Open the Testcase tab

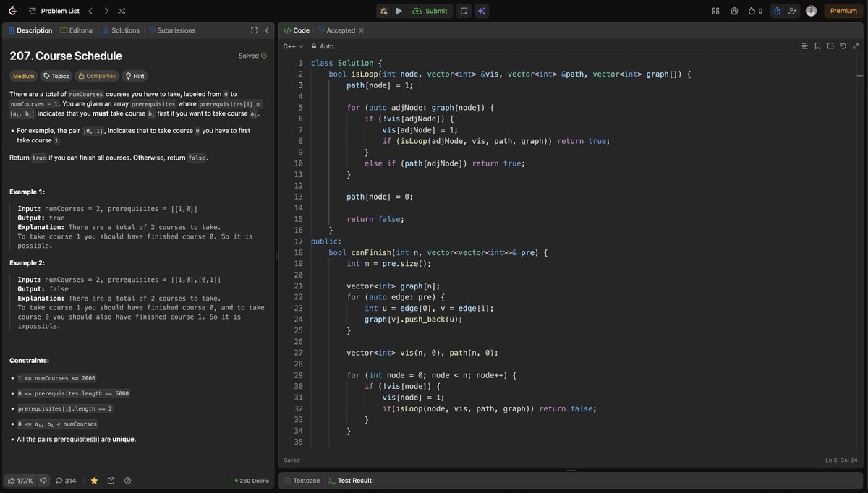tap(303, 481)
